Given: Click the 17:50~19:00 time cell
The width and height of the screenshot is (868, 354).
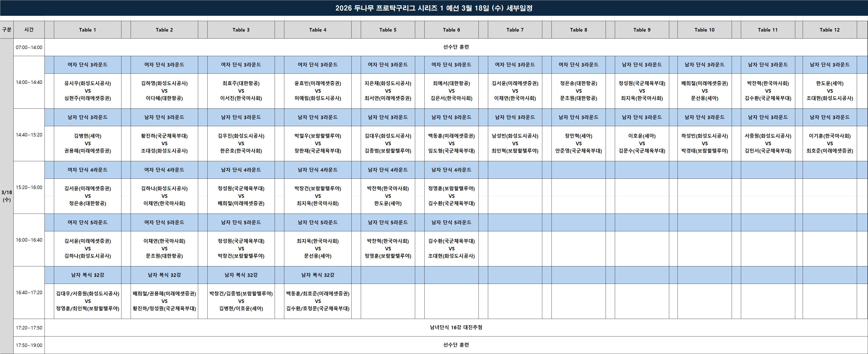Looking at the screenshot, I should click(x=29, y=345).
